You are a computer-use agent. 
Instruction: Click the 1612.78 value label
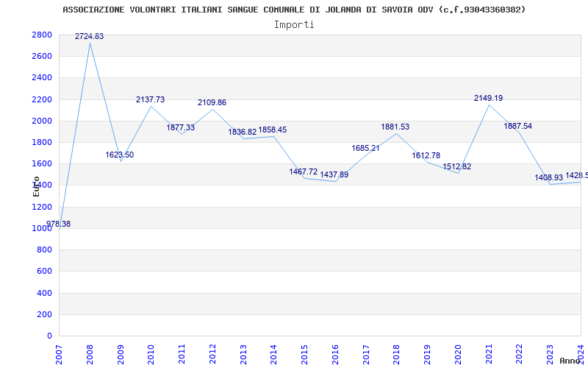(426, 155)
